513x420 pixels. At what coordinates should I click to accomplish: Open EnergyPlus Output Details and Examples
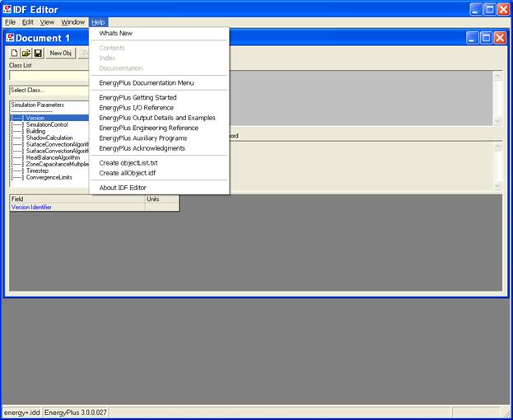coord(157,118)
